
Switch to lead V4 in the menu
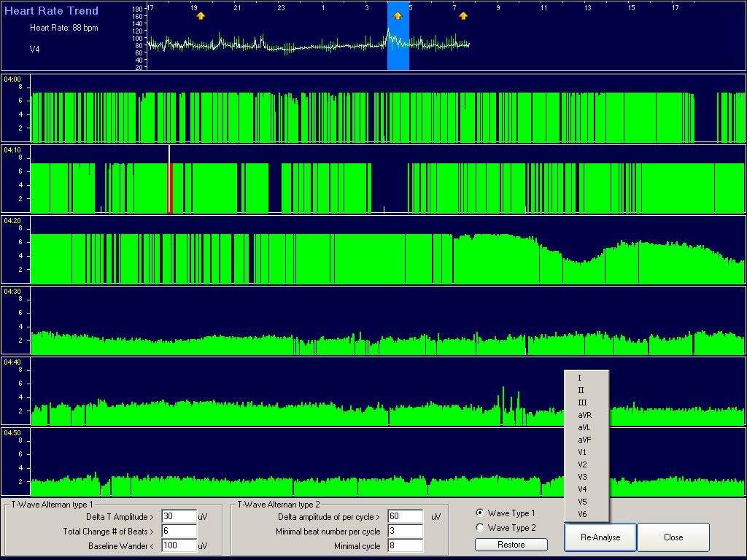click(x=582, y=489)
